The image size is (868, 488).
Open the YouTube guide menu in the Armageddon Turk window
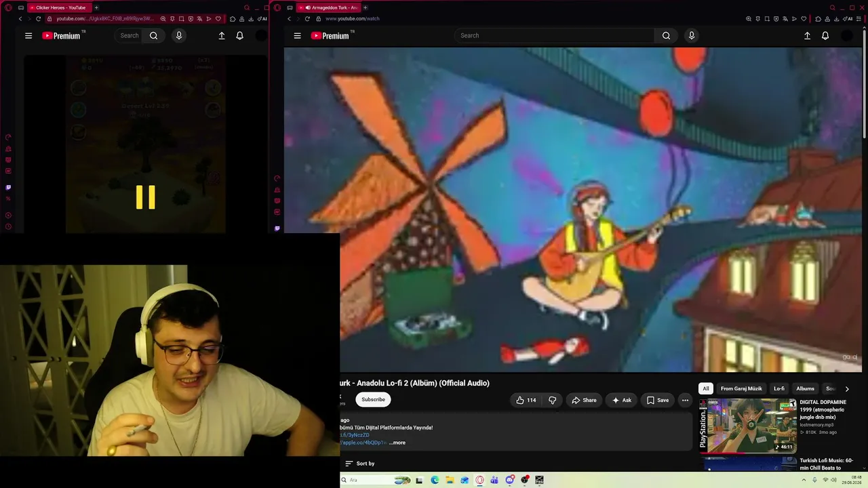pos(297,36)
